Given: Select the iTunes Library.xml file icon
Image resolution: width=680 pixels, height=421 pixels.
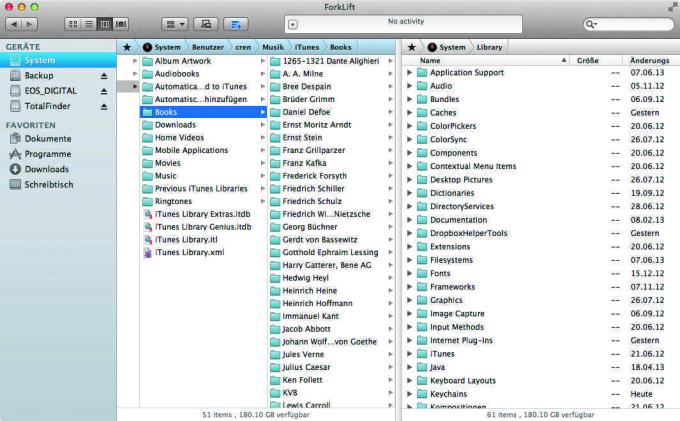Looking at the screenshot, I should point(147,253).
